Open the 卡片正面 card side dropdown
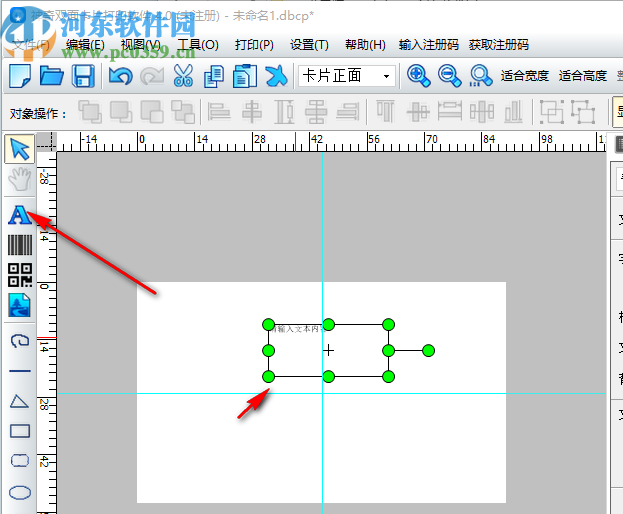623x514 pixels. coord(346,75)
